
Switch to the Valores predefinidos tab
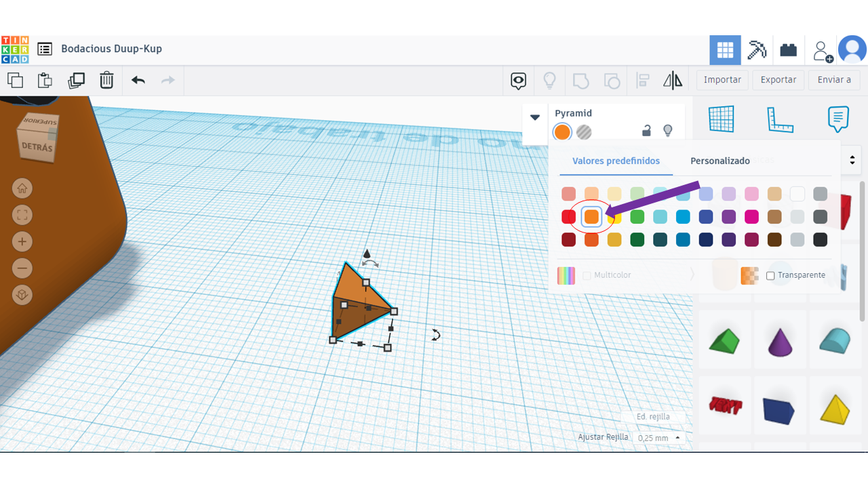tap(616, 161)
